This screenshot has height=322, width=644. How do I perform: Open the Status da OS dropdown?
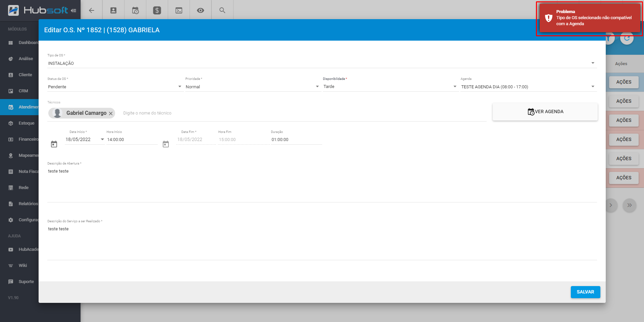coord(180,87)
